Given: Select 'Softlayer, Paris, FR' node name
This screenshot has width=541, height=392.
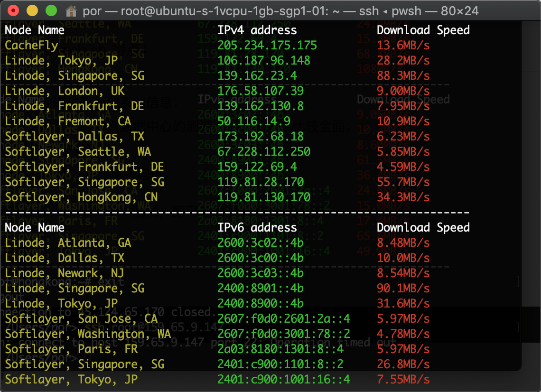Looking at the screenshot, I should pyautogui.click(x=71, y=349).
